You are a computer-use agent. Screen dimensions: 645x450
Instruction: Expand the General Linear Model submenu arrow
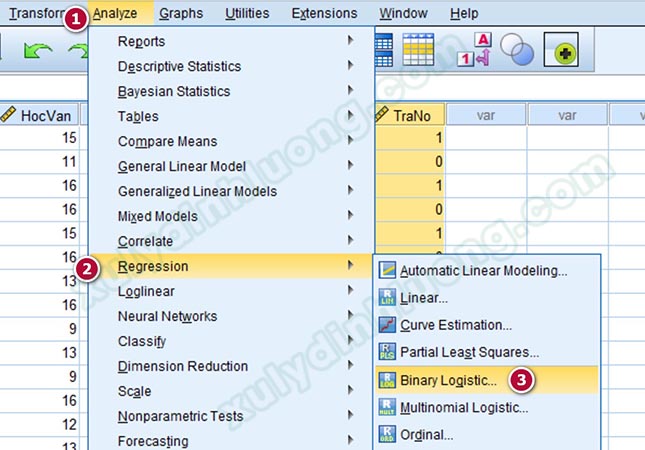(350, 165)
